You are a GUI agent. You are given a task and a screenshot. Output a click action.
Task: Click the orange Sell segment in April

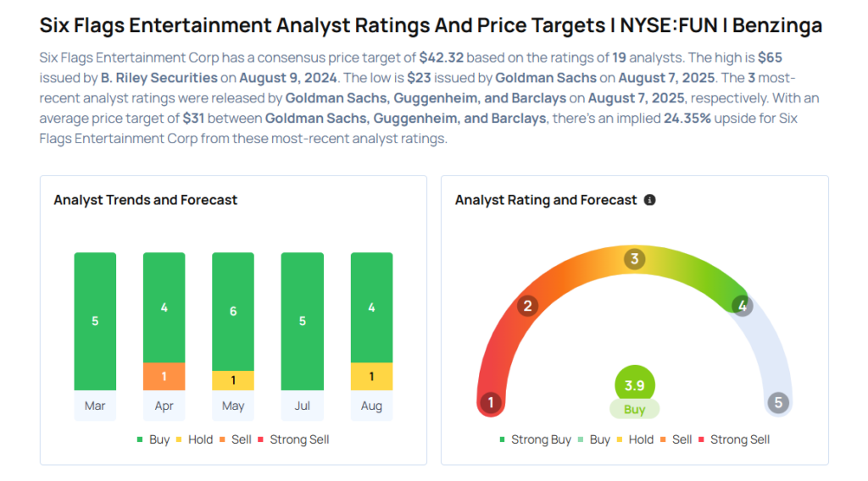[164, 376]
